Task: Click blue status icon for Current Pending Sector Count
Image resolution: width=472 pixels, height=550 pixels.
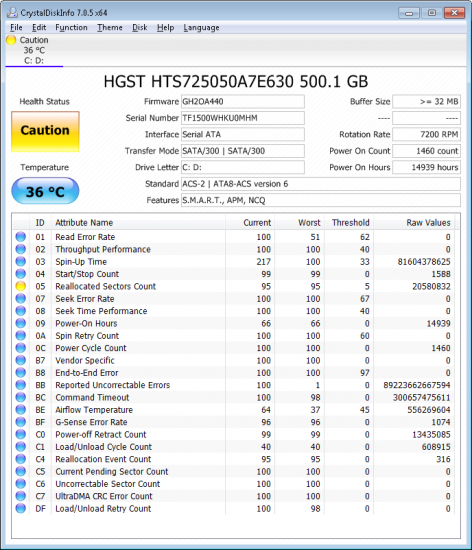Action: coord(21,471)
